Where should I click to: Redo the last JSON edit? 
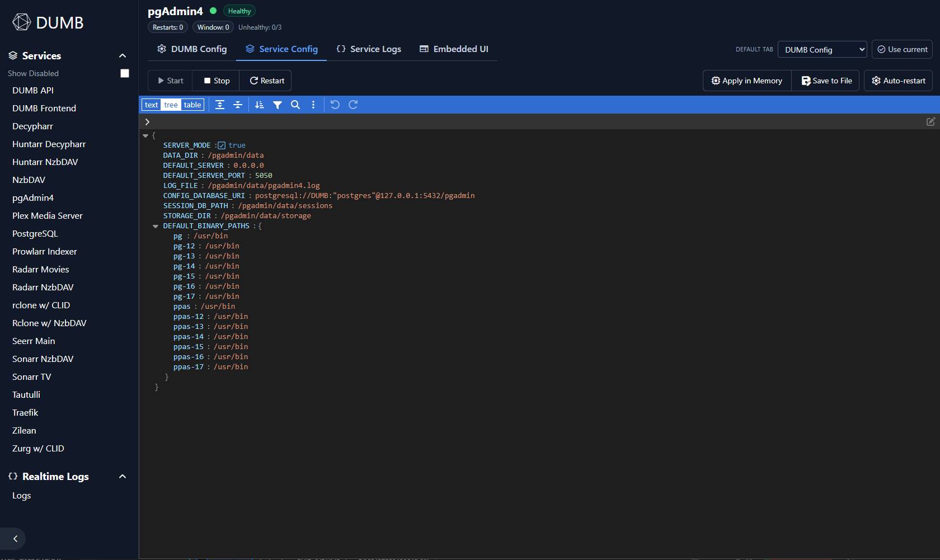353,105
